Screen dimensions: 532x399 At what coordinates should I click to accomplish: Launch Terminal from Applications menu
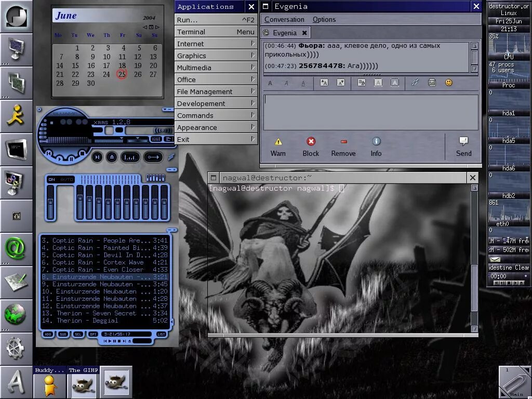coord(216,32)
